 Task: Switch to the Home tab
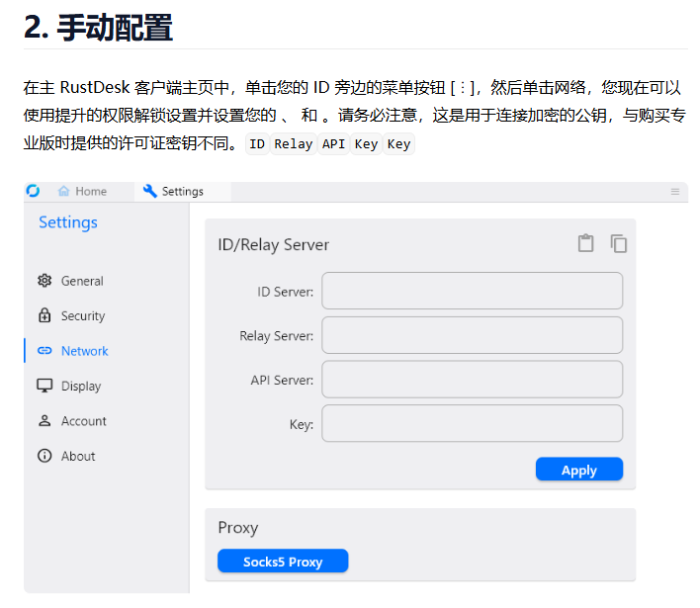82,192
